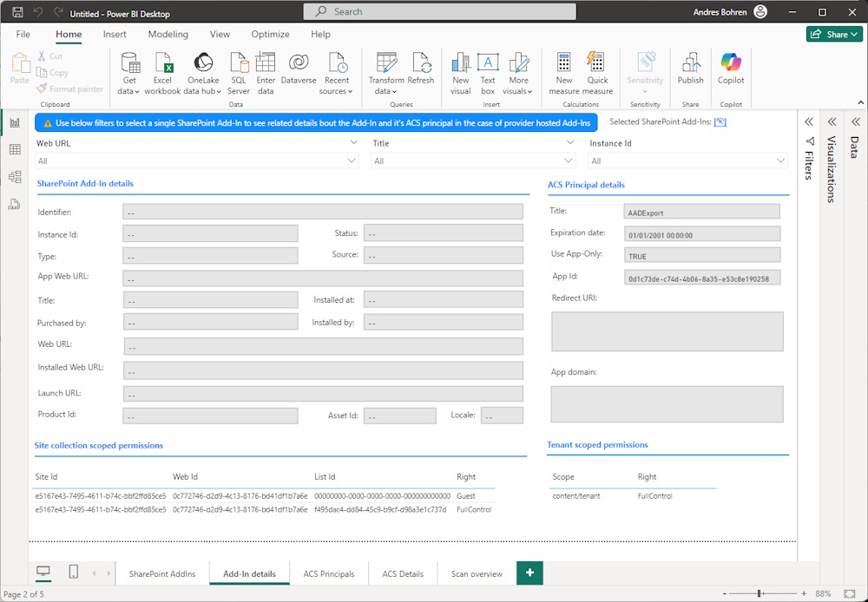Select the App Id value field

[x=702, y=278]
